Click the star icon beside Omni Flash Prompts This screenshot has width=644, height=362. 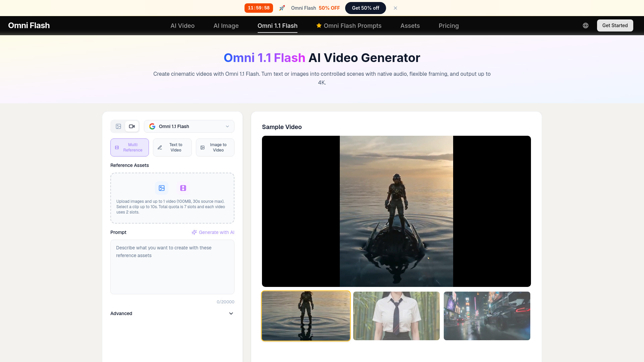(319, 25)
